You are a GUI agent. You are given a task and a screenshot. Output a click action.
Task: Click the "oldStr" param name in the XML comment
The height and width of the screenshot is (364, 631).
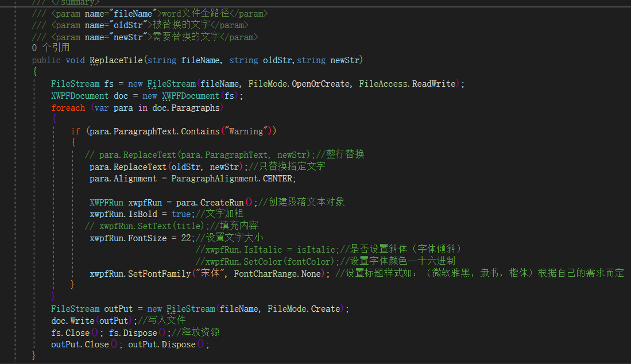tap(128, 25)
